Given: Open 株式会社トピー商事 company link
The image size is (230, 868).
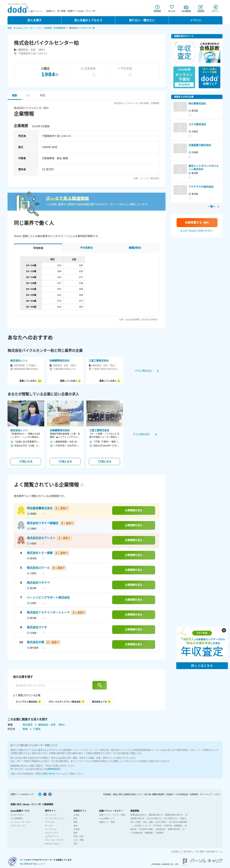Looking at the screenshot, I should [40, 553].
